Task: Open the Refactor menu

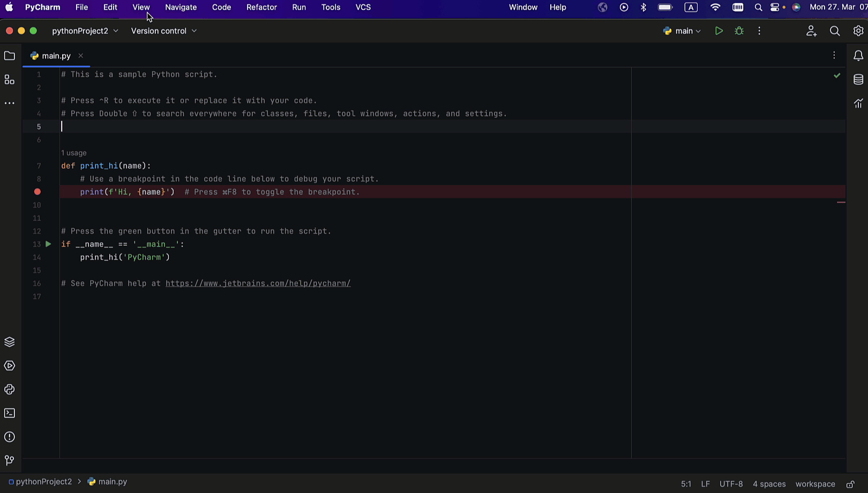Action: (x=261, y=8)
